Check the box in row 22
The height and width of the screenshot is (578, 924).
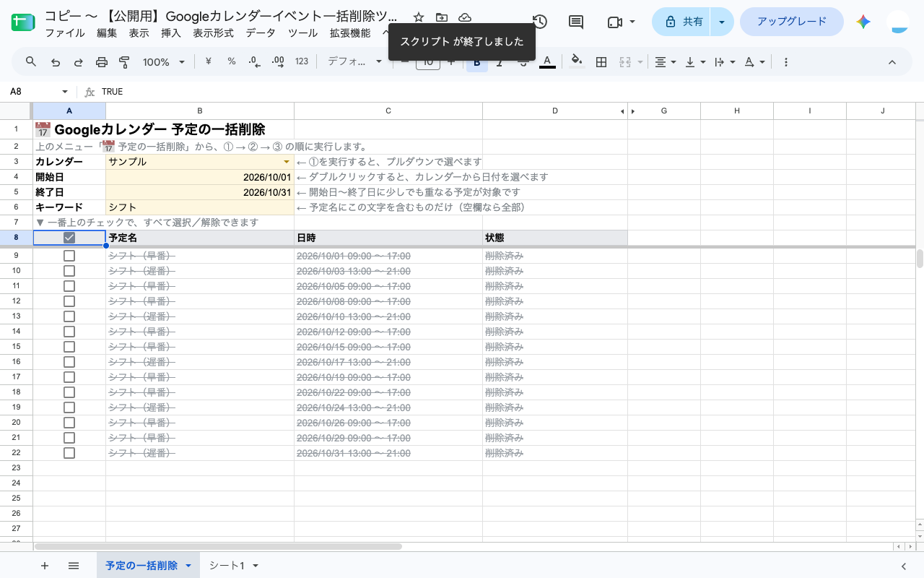[x=69, y=453]
